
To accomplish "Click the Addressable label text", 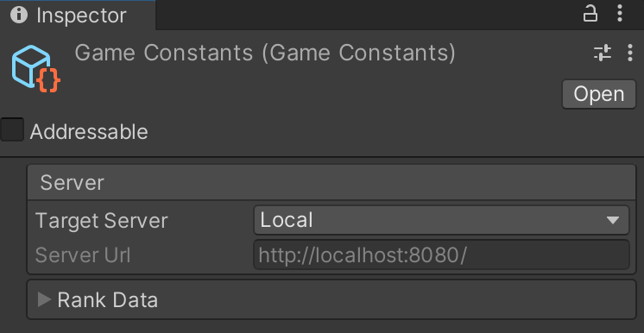I will click(x=89, y=132).
